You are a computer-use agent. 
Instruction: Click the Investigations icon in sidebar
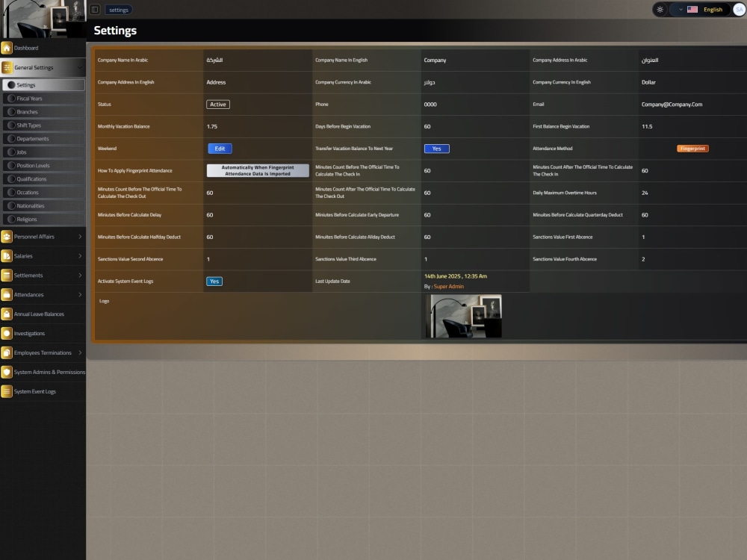click(7, 333)
